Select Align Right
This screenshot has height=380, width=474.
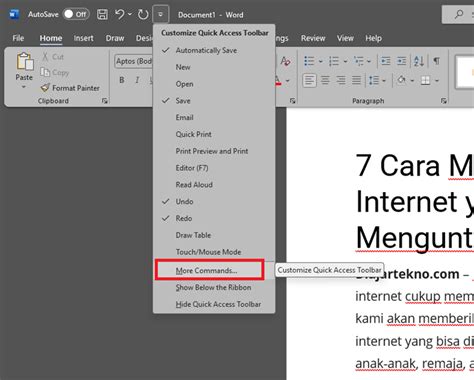(341, 80)
